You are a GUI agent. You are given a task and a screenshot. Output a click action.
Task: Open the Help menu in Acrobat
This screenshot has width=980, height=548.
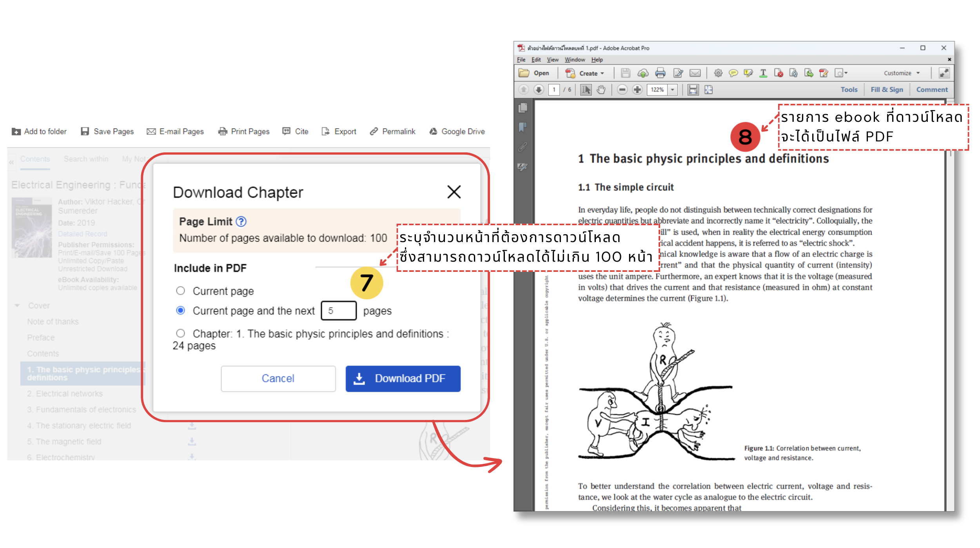[x=597, y=60]
